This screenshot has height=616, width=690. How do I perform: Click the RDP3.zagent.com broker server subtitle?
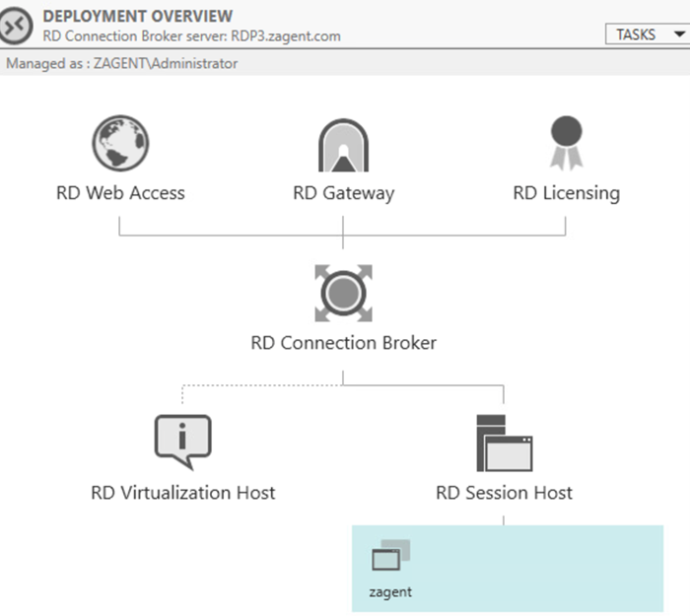click(x=191, y=34)
